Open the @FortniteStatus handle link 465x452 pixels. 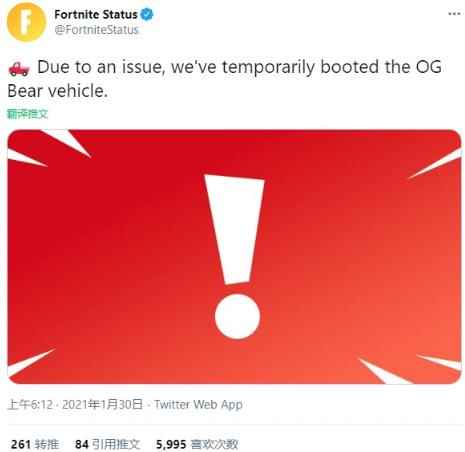[x=96, y=30]
